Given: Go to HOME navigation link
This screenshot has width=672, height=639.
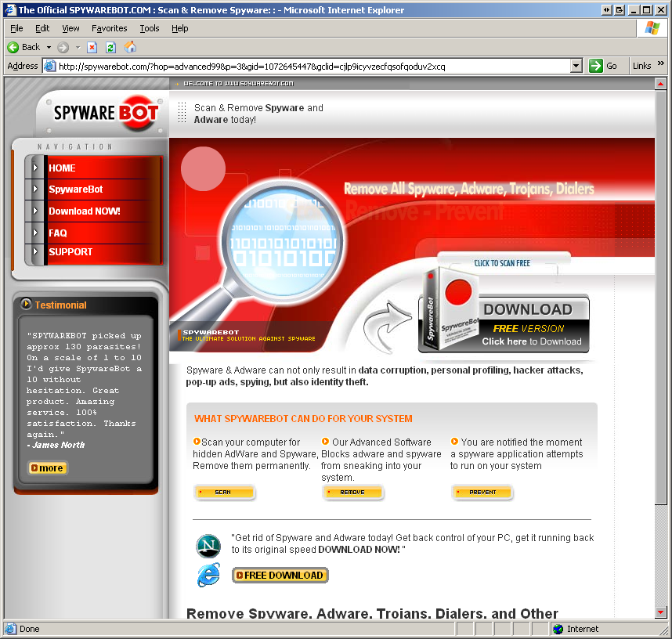Looking at the screenshot, I should [x=62, y=168].
